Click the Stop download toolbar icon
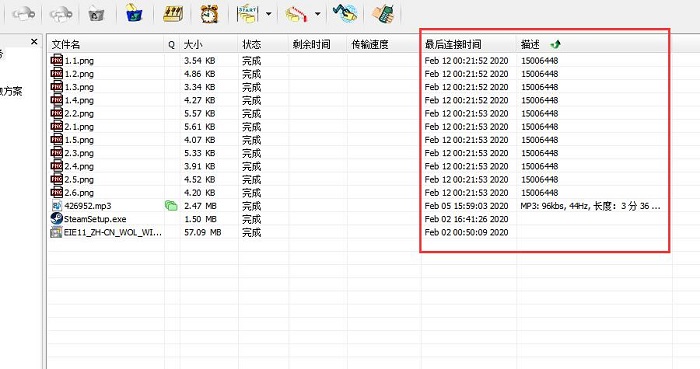700x369 pixels. 23,14
